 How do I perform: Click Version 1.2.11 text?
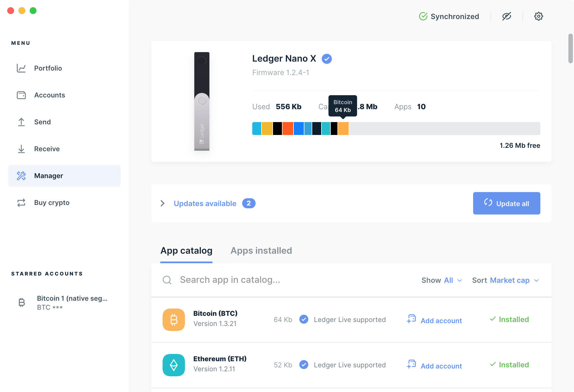214,369
